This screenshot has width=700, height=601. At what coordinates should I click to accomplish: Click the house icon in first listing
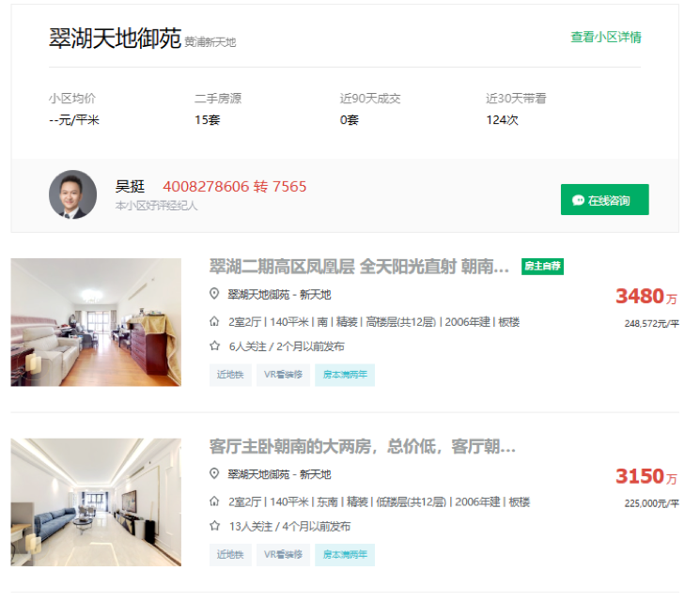[214, 321]
